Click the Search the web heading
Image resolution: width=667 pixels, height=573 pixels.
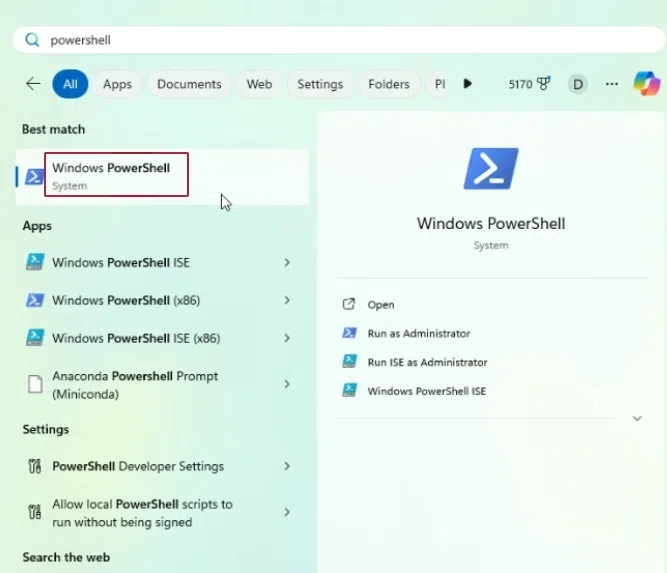click(66, 557)
